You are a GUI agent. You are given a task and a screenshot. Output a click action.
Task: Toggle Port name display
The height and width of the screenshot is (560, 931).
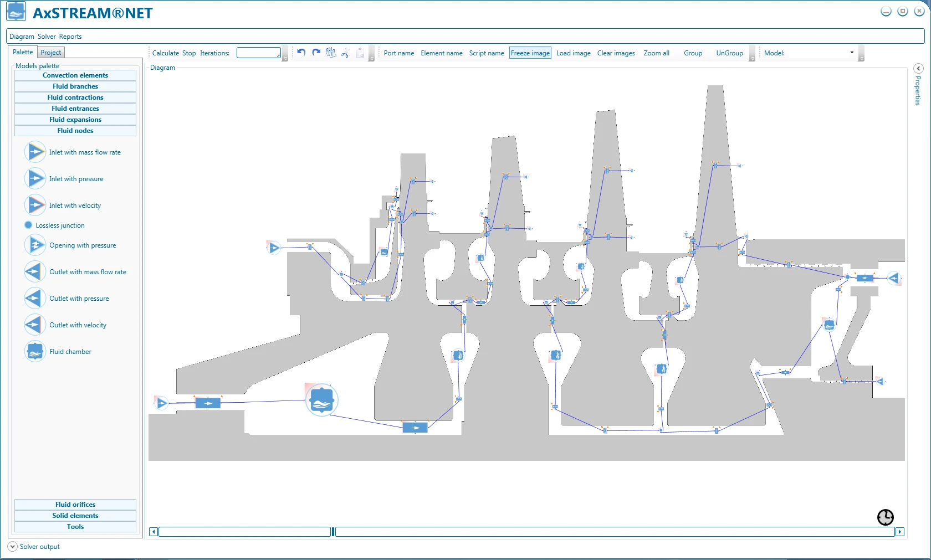(399, 53)
